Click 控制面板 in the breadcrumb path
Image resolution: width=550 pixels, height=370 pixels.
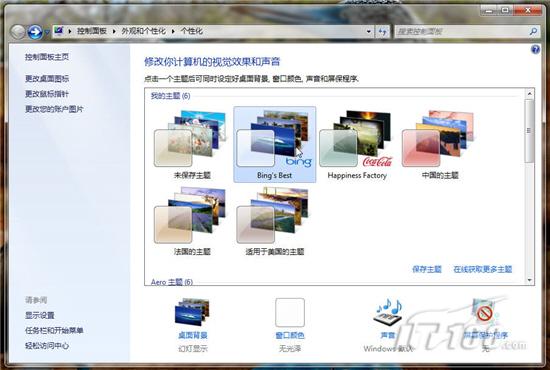tap(92, 31)
